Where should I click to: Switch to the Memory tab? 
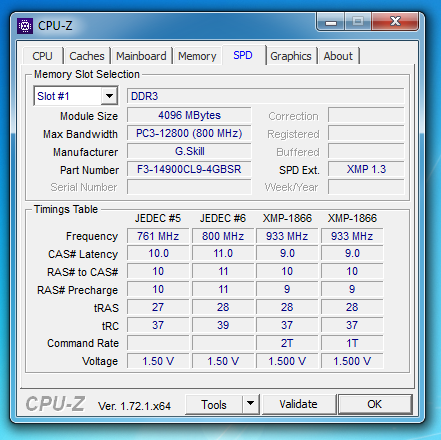pos(197,56)
